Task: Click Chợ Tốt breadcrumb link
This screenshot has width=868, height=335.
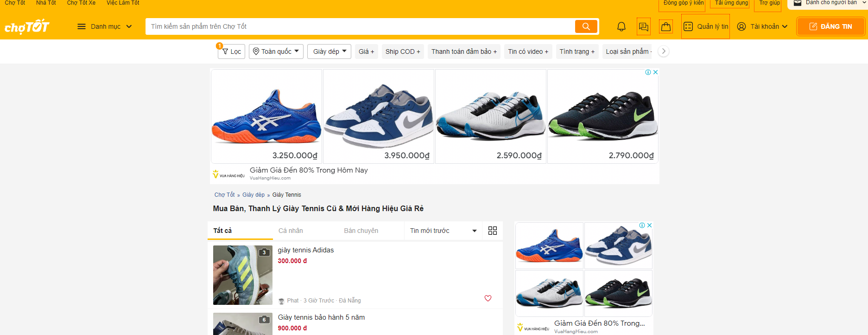Action: (x=224, y=195)
